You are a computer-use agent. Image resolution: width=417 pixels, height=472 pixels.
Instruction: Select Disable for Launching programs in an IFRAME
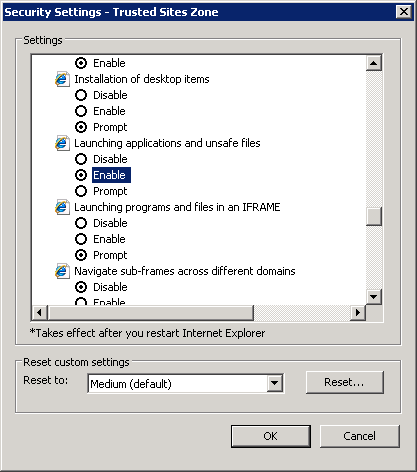(x=81, y=223)
